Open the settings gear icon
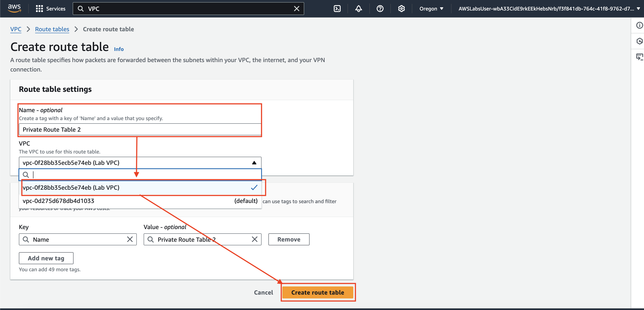This screenshot has width=644, height=310. [x=401, y=9]
